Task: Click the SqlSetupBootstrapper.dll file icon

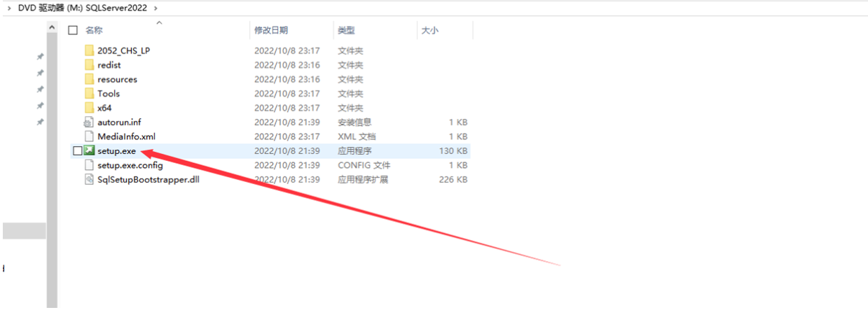Action: coord(89,180)
